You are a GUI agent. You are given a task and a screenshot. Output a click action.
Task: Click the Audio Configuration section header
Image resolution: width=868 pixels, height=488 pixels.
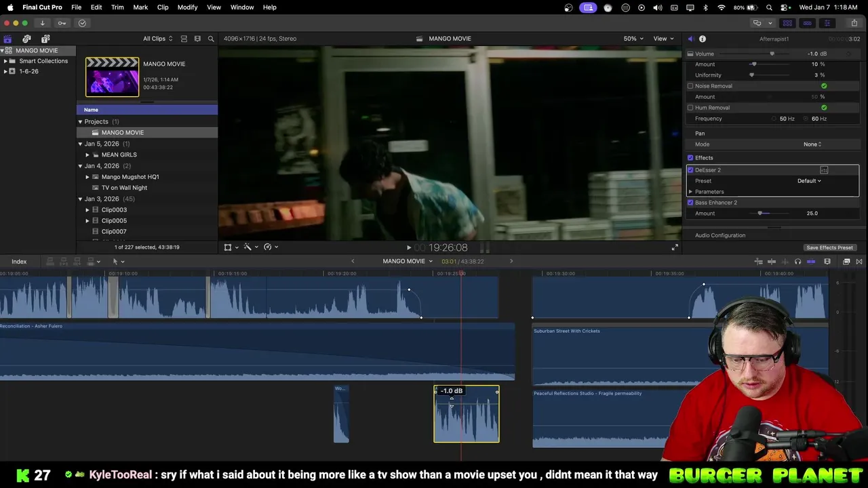pyautogui.click(x=720, y=235)
